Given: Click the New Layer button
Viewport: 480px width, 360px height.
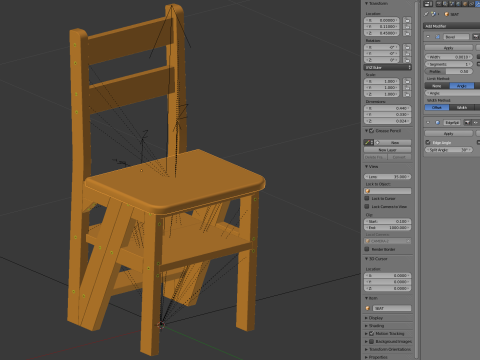Looking at the screenshot, I should 388,150.
